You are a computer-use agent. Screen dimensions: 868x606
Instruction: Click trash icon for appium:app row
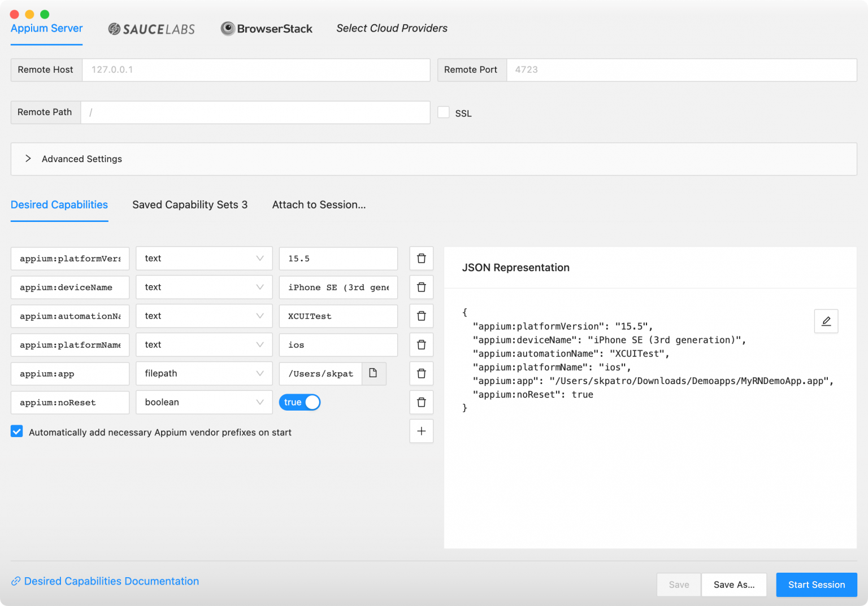[x=421, y=374]
